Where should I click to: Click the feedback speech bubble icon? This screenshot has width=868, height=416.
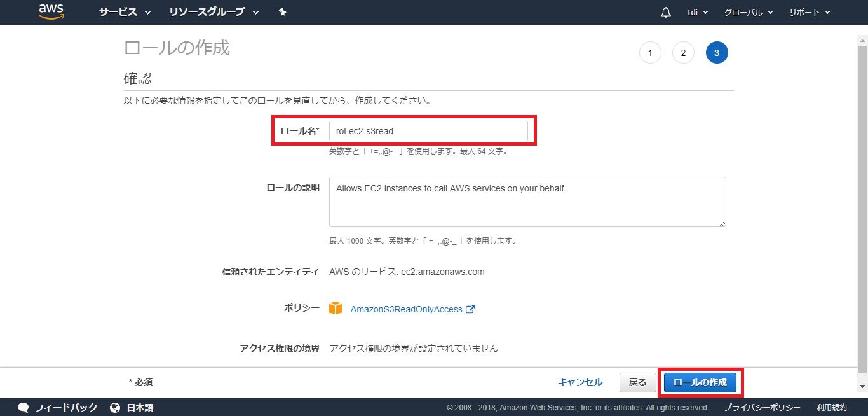point(24,407)
